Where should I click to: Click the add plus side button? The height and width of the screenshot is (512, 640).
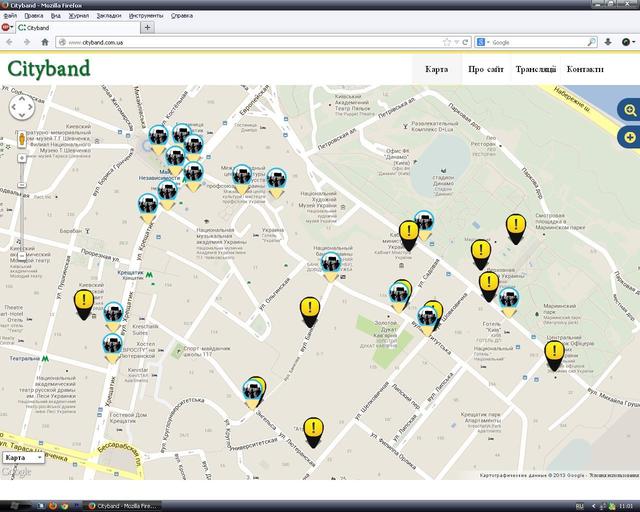pos(629,137)
